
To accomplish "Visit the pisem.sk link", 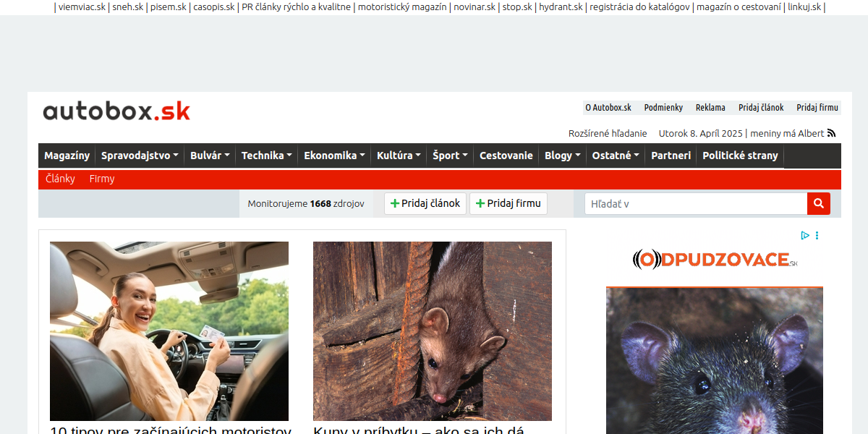I will coord(169,7).
